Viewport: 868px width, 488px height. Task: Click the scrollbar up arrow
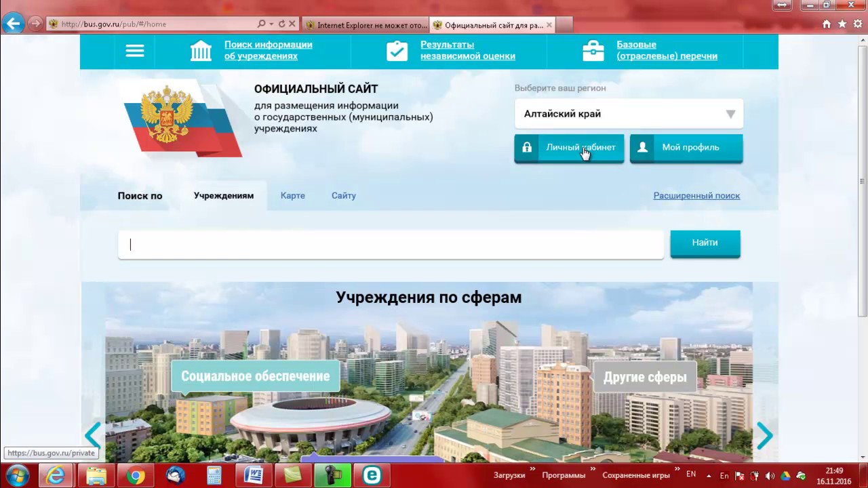pos(863,39)
